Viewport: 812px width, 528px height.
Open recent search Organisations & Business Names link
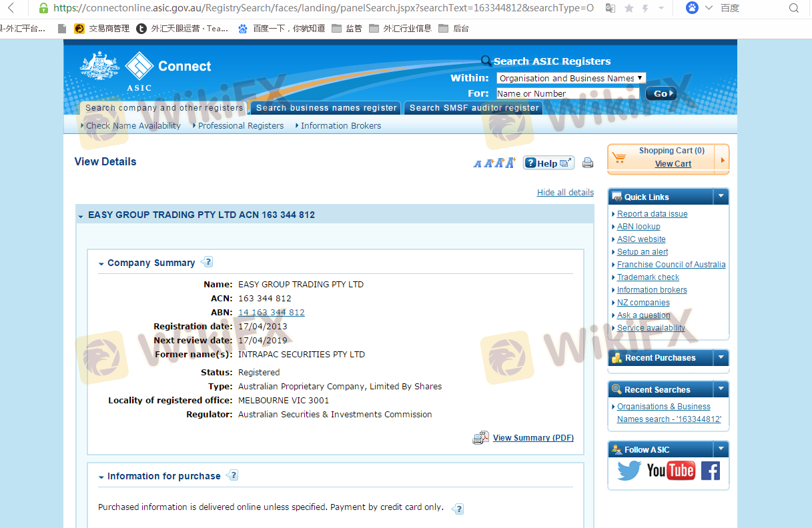coord(669,413)
